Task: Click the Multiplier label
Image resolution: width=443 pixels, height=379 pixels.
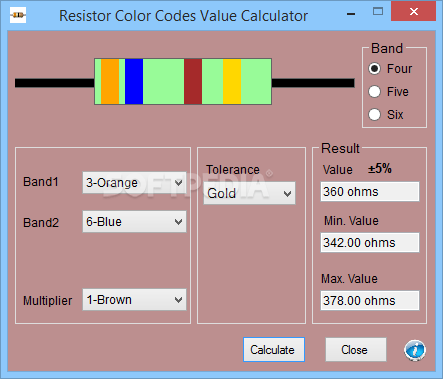Action: click(47, 301)
